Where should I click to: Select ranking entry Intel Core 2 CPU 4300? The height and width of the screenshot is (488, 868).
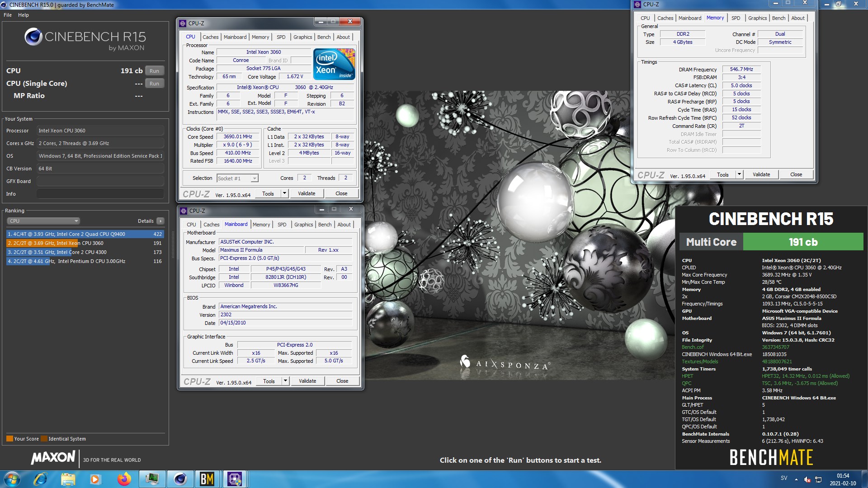tap(85, 252)
